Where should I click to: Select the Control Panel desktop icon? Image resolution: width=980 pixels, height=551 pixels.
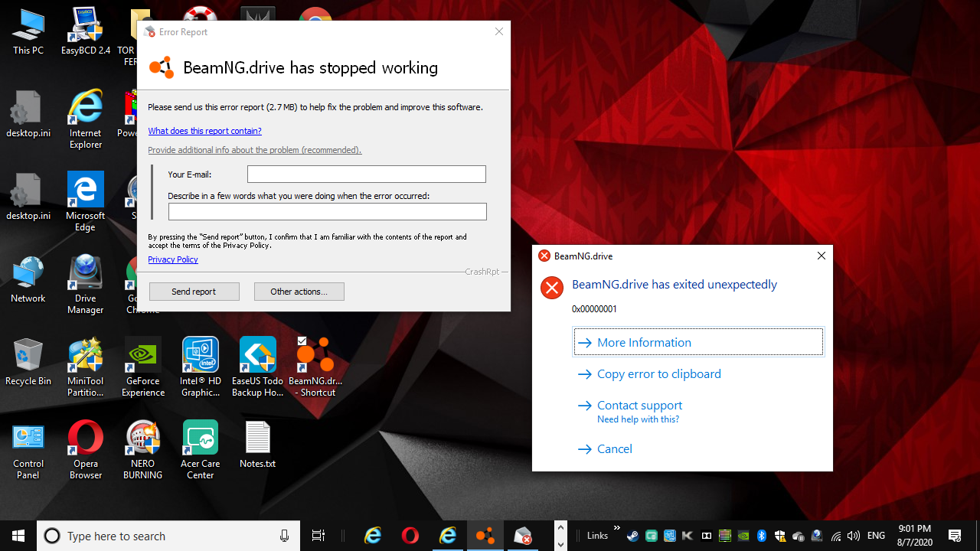(28, 451)
